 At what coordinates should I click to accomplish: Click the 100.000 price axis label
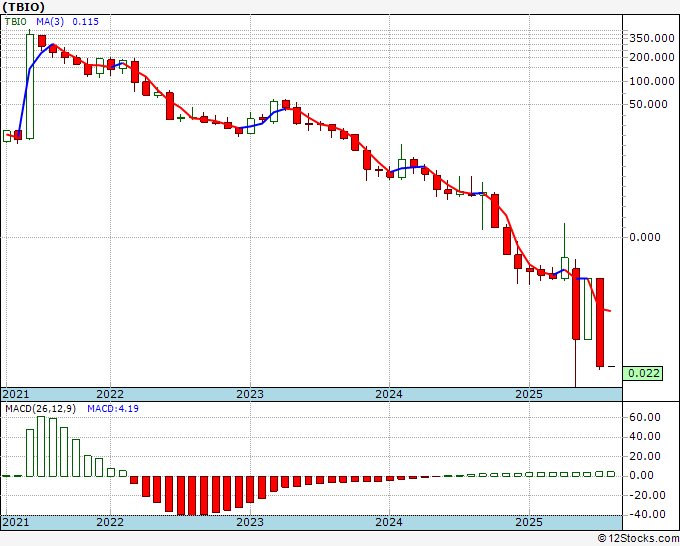coord(652,81)
